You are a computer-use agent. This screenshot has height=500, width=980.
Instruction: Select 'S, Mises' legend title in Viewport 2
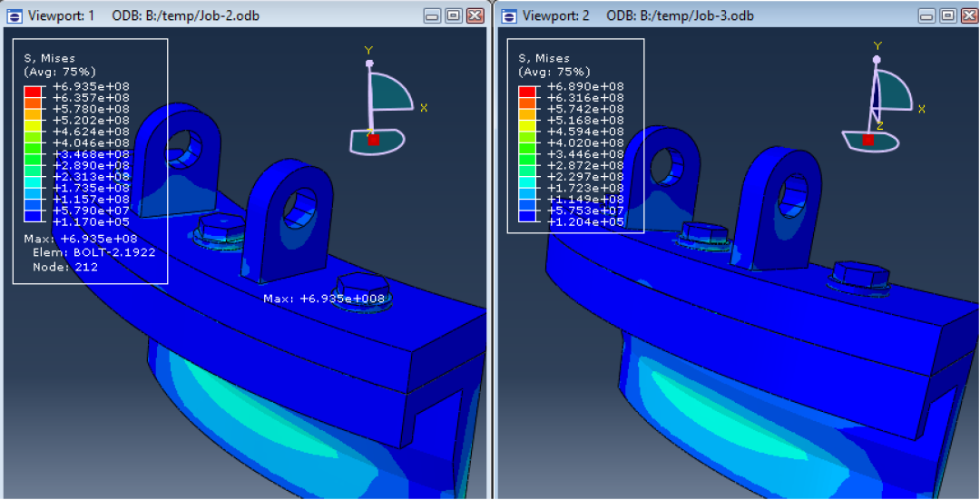544,58
